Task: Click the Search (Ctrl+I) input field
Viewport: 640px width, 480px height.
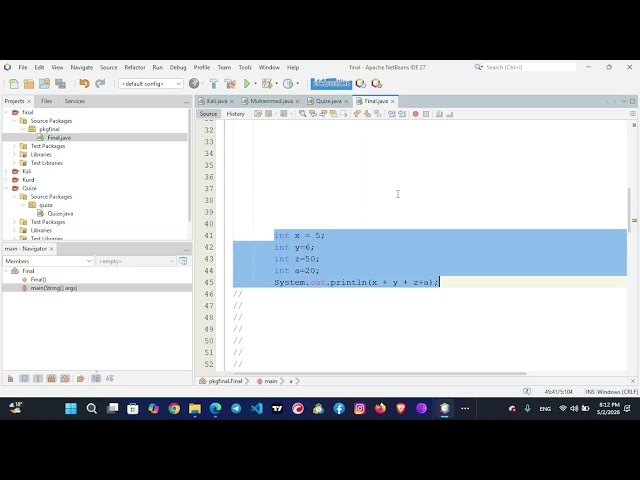Action: click(530, 67)
